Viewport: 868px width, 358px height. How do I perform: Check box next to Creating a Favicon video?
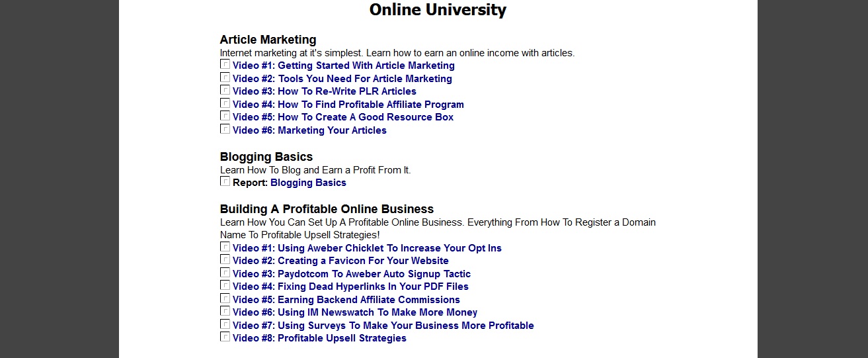(x=225, y=259)
